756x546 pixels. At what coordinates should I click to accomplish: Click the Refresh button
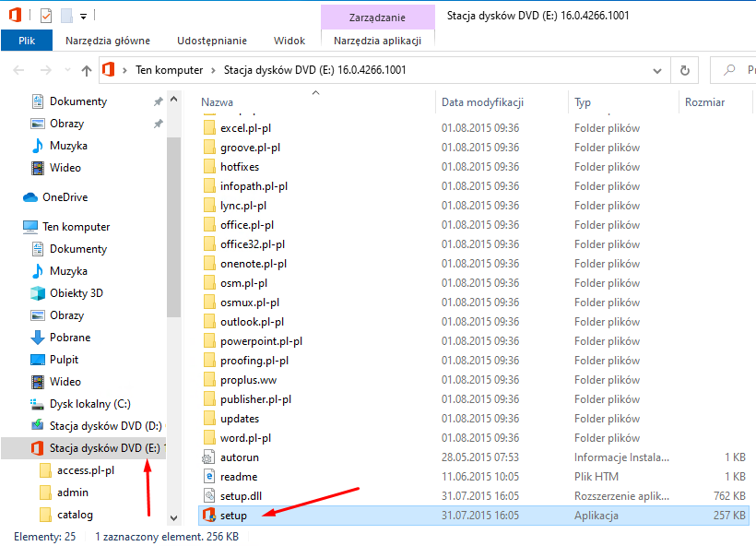point(685,70)
